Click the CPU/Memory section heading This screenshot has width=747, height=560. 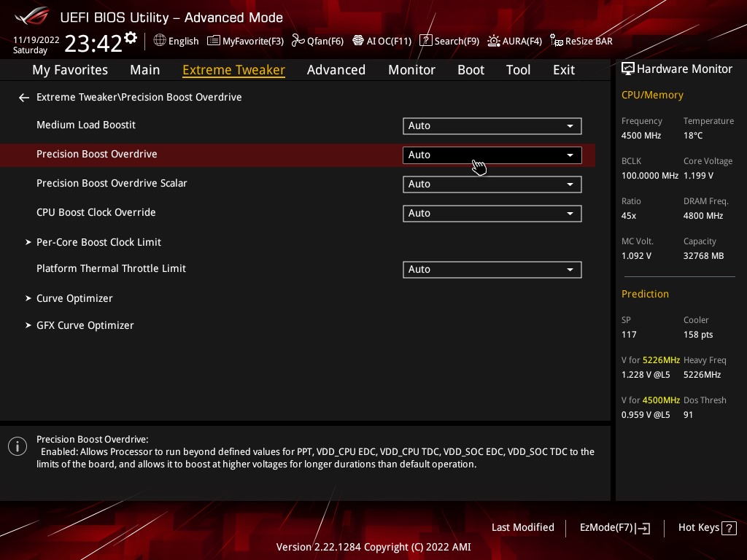pyautogui.click(x=652, y=95)
